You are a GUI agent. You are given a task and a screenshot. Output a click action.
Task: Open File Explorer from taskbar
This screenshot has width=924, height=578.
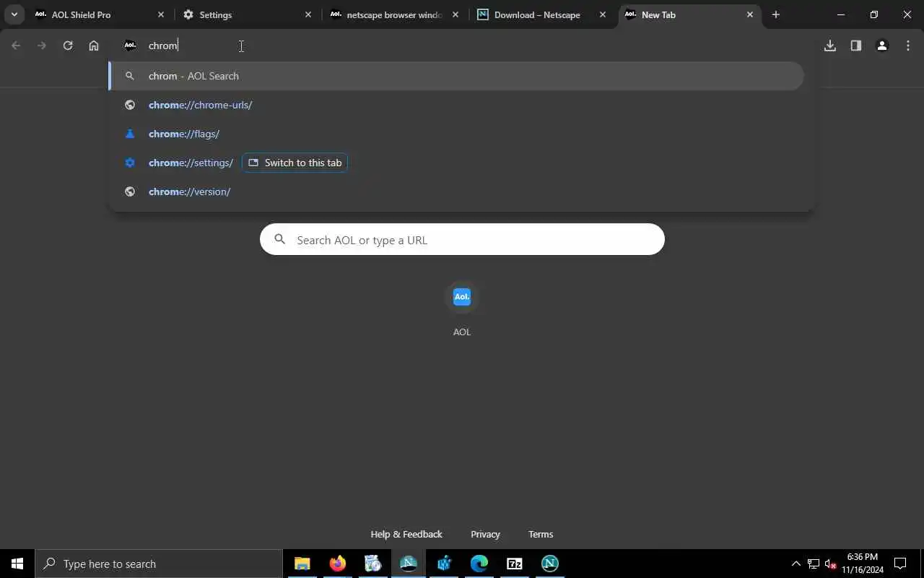(x=302, y=564)
